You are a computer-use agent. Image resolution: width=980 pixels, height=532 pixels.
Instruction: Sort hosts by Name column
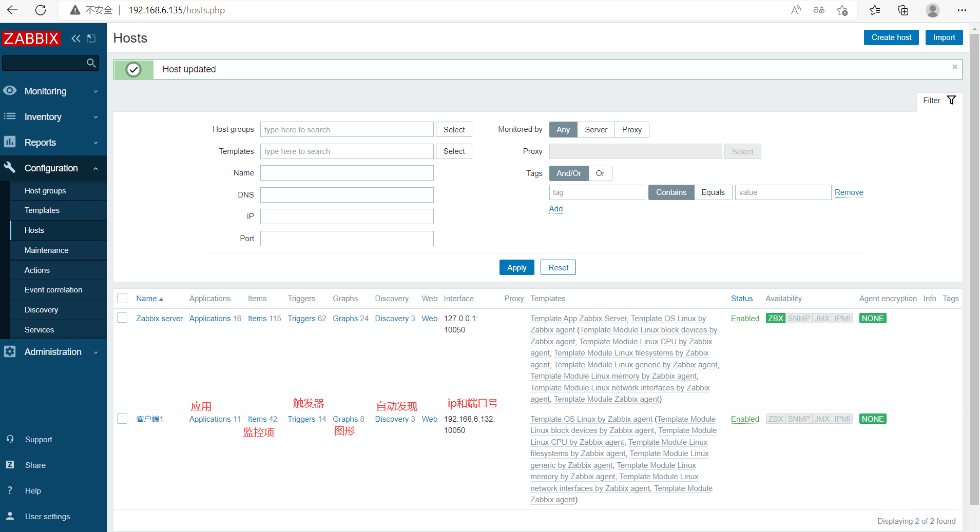coord(149,299)
